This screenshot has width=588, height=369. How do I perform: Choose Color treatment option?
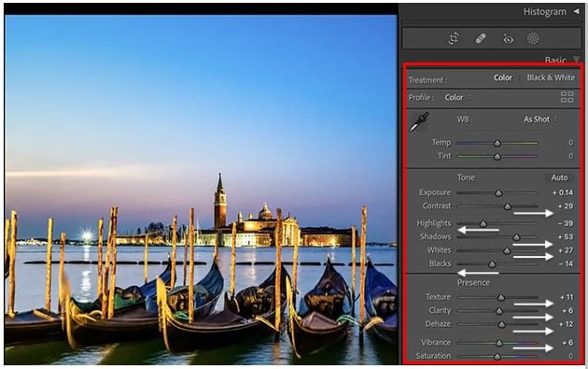503,78
